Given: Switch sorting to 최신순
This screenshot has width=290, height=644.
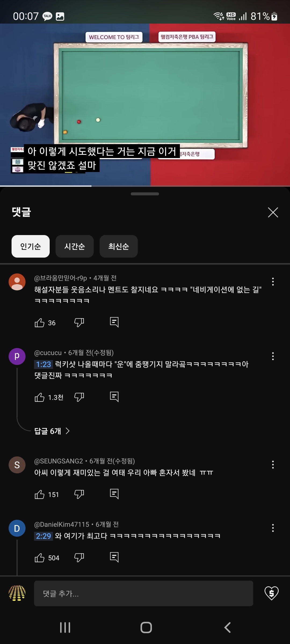Looking at the screenshot, I should (118, 246).
